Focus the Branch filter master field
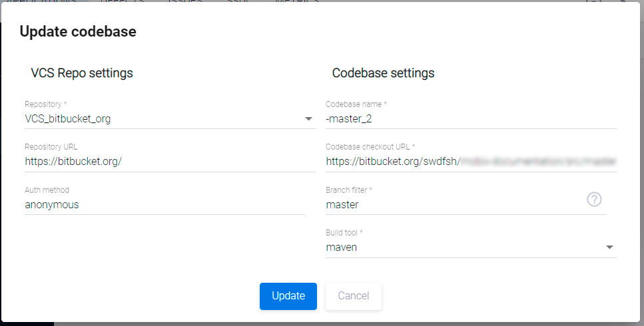Screen dimensions: 644x326 tap(453, 205)
